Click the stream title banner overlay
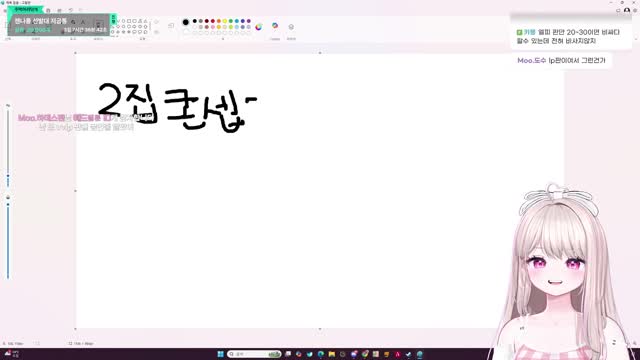The image size is (640, 360). click(x=59, y=24)
